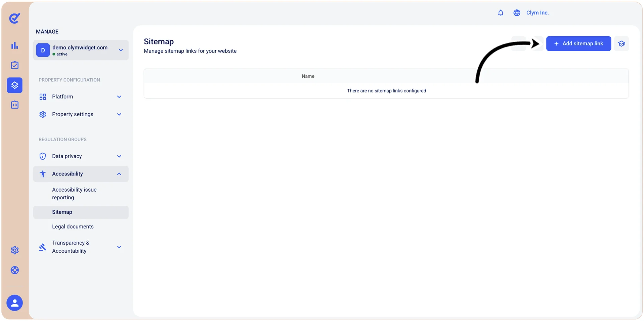Open the analytics bar chart icon

coord(14,45)
